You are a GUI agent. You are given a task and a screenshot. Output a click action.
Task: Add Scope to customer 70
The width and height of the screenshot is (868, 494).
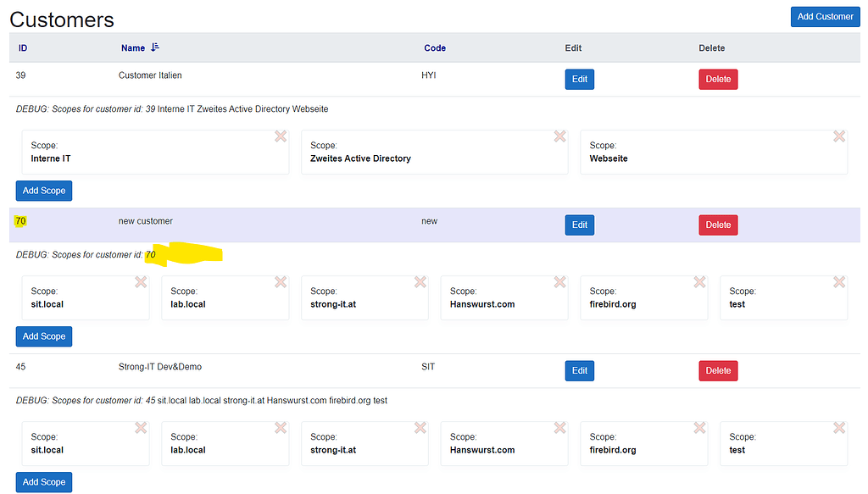point(44,336)
